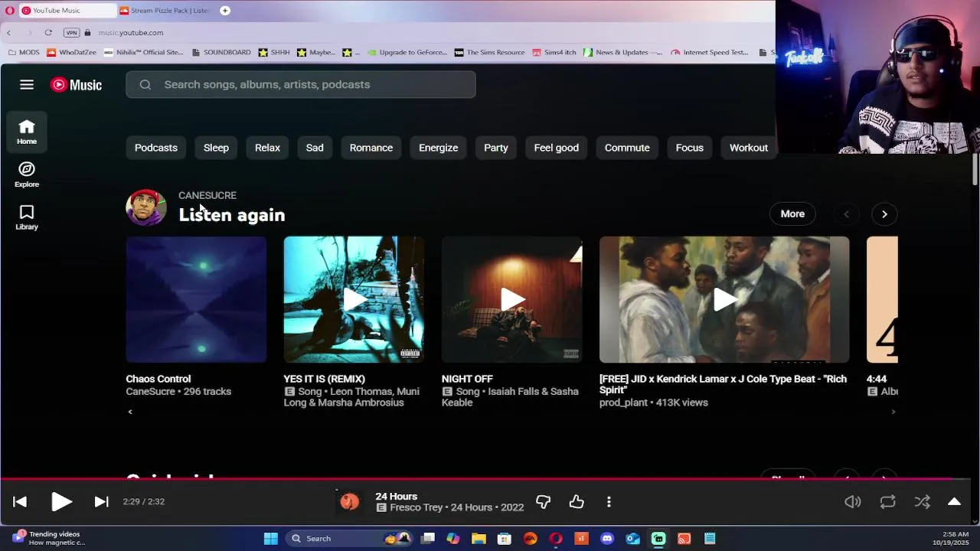The image size is (980, 551).
Task: Play YES IT IS (REMIX) thumbnail
Action: (354, 299)
